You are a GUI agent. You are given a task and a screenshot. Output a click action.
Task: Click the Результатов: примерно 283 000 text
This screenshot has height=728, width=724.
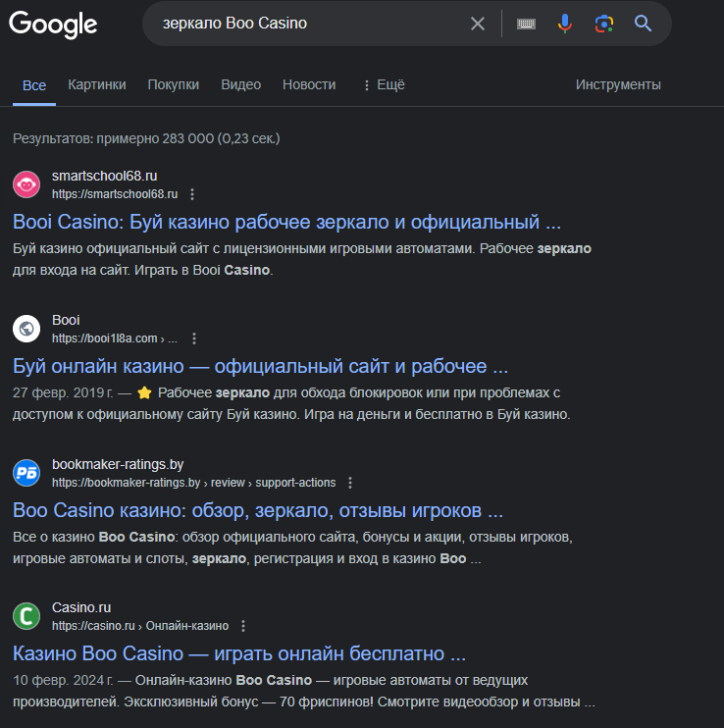click(x=146, y=138)
